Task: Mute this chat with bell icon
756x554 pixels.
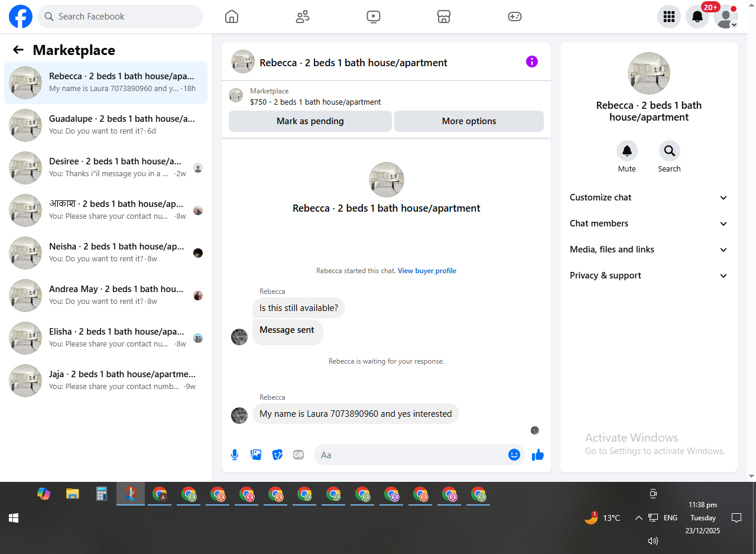Action: coord(627,151)
